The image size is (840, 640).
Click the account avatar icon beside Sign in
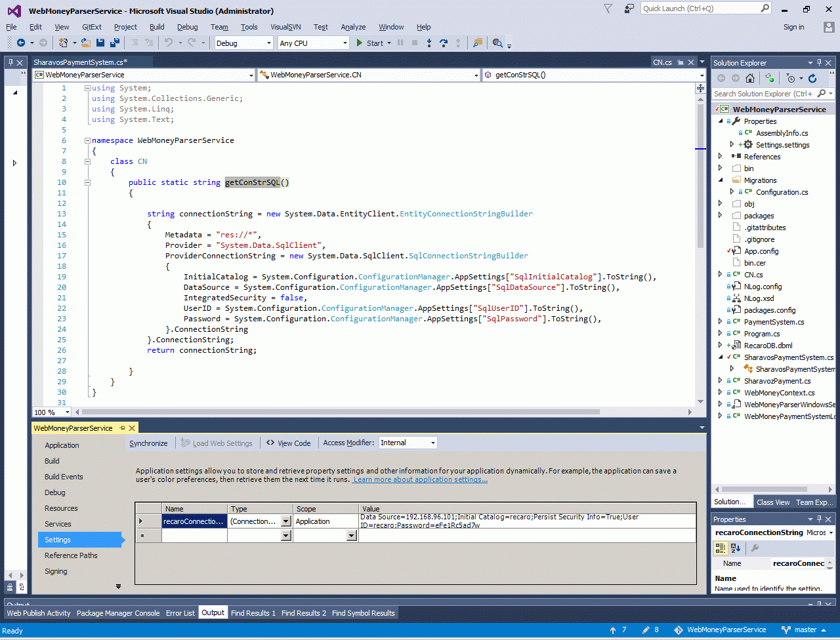[828, 27]
